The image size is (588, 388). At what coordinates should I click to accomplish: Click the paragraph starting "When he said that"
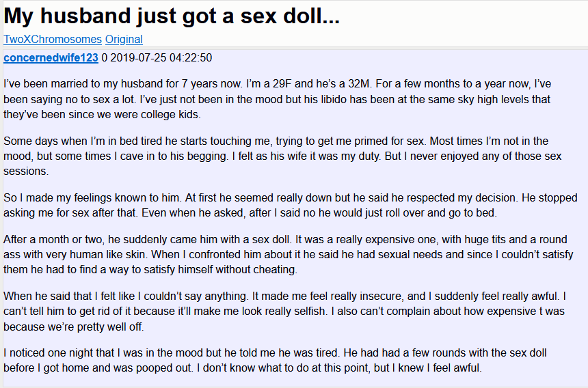287,312
